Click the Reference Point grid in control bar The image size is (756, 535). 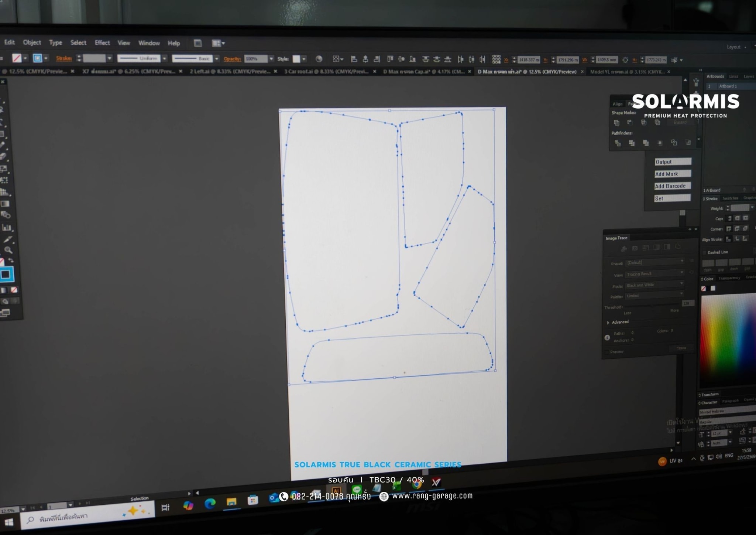click(496, 59)
